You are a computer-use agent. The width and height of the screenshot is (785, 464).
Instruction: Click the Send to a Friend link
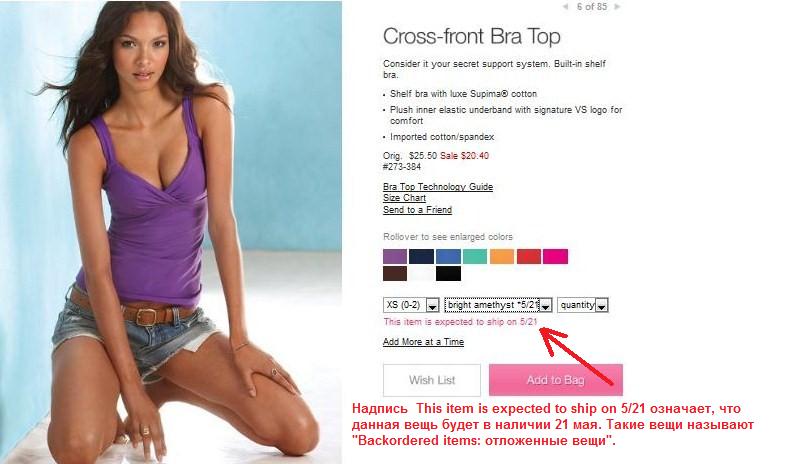pyautogui.click(x=418, y=210)
